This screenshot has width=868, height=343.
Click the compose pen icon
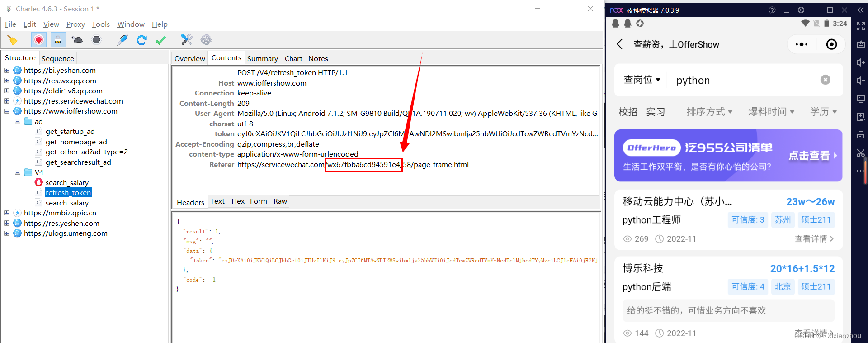point(122,40)
